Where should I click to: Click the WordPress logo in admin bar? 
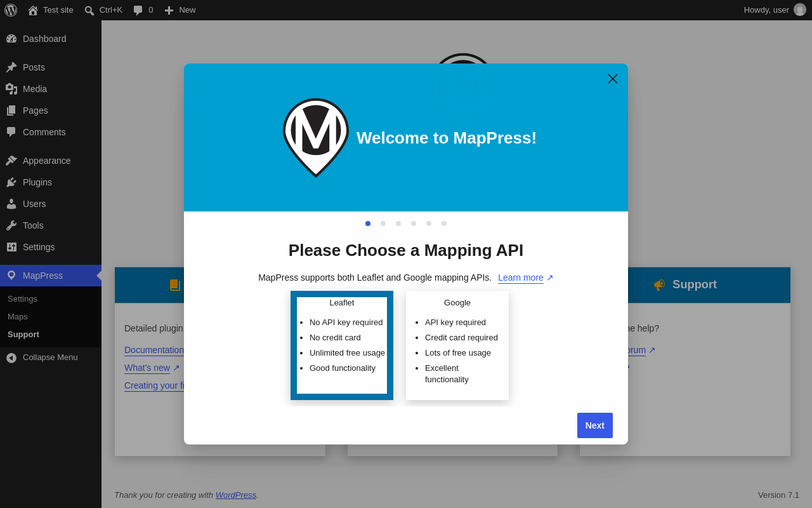coord(11,10)
